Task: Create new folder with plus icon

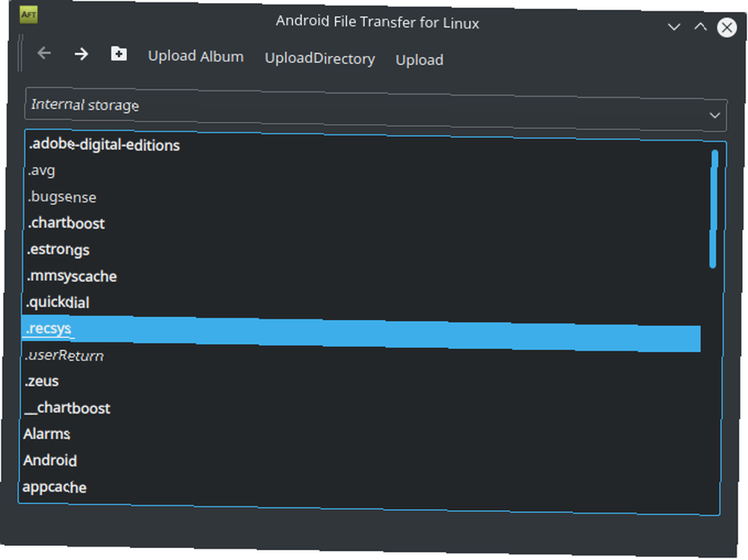Action: coord(119,54)
